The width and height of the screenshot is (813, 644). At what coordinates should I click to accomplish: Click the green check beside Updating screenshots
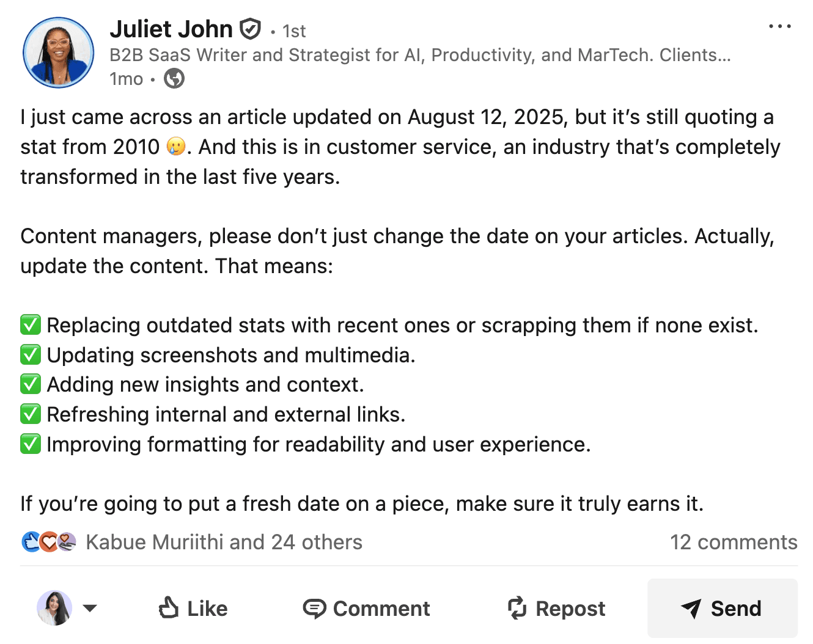(x=31, y=355)
